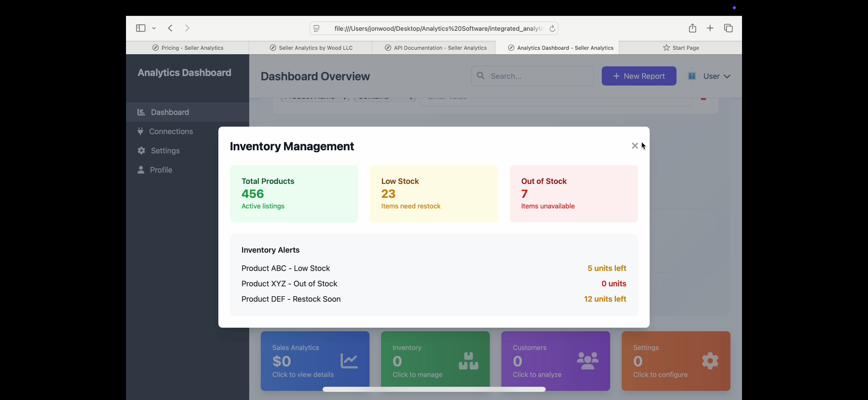Viewport: 868px width, 400px height.
Task: Open Dashboard in sidebar
Action: click(x=187, y=112)
